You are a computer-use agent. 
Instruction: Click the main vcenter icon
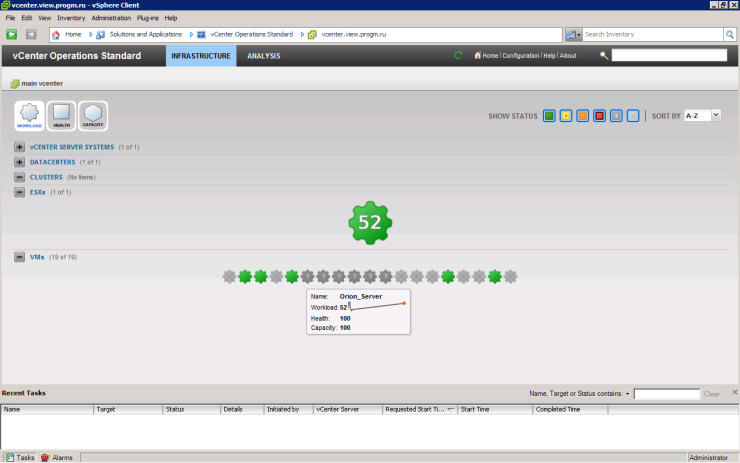point(15,84)
